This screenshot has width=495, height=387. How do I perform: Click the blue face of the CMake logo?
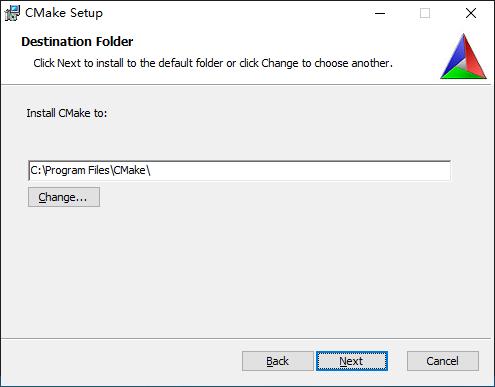pos(453,53)
